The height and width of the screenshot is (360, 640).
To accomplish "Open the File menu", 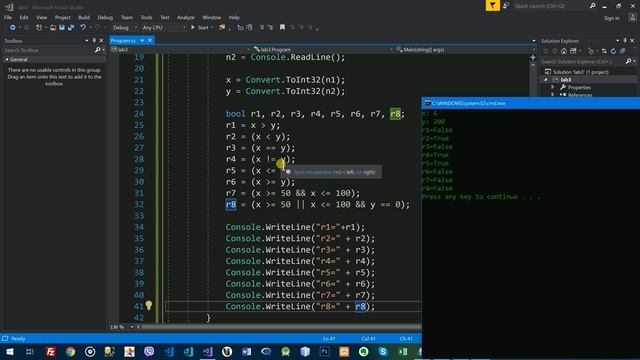I will point(8,18).
